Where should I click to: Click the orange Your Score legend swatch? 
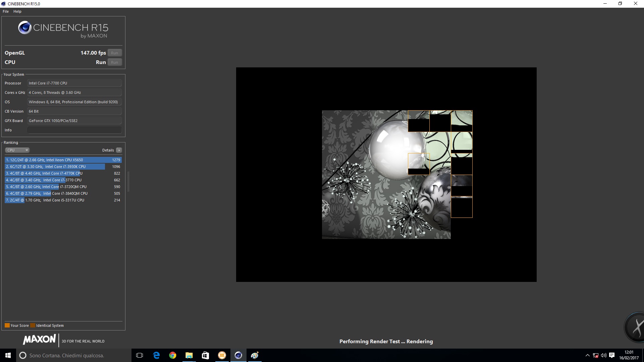[7, 325]
